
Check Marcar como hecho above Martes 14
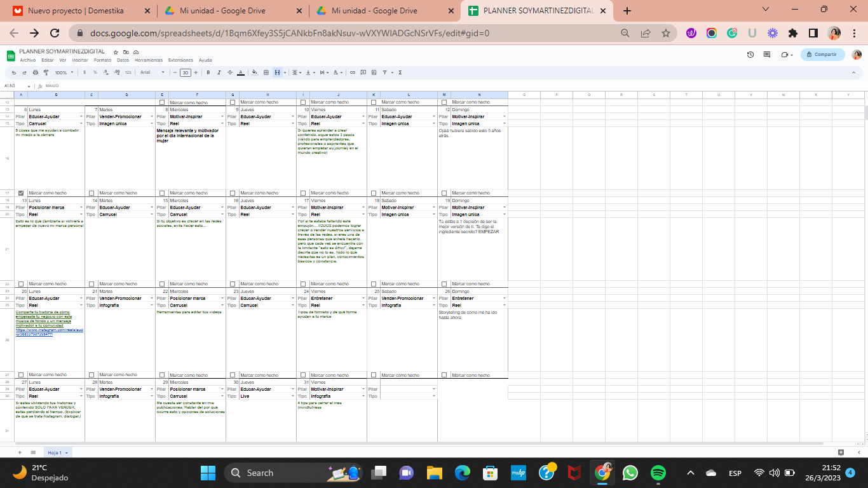point(92,193)
